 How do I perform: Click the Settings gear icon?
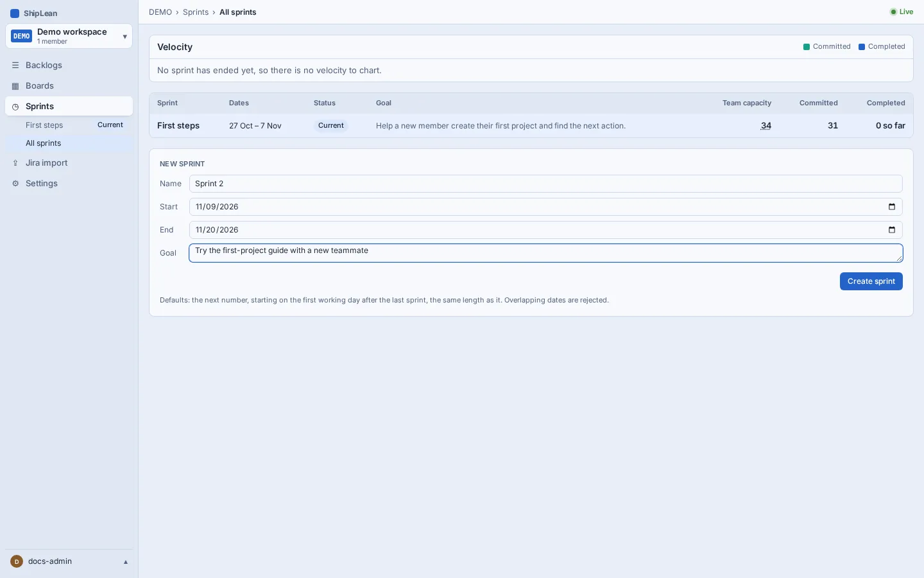[x=15, y=184]
